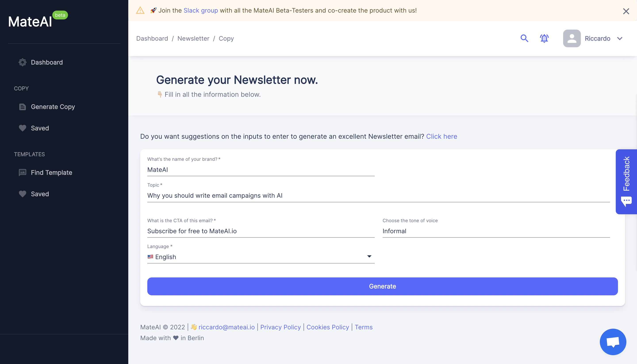637x364 pixels.
Task: Edit the Topic input field
Action: coord(378,195)
